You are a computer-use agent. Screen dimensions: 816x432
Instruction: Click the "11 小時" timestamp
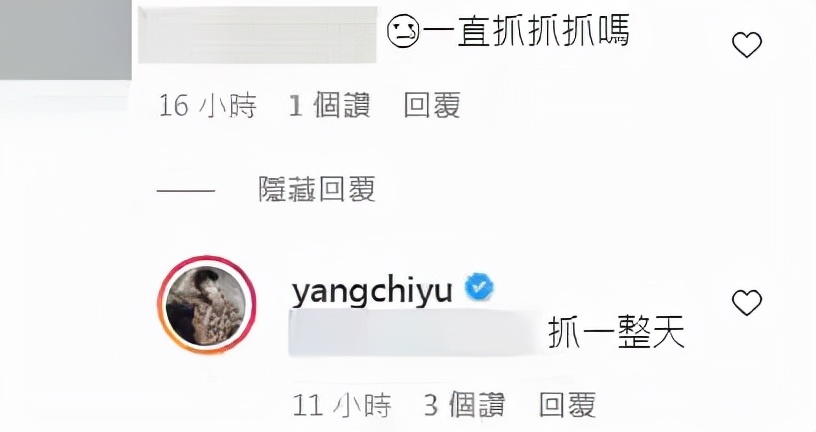point(341,404)
